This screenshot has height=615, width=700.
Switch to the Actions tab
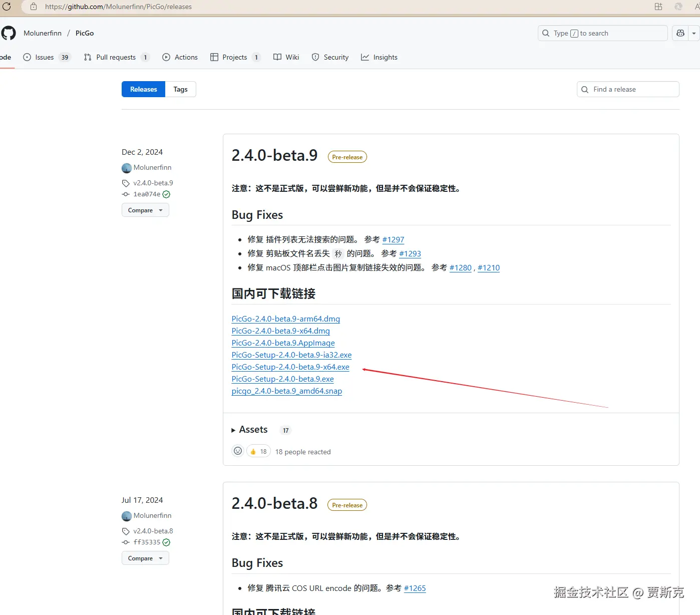point(180,57)
